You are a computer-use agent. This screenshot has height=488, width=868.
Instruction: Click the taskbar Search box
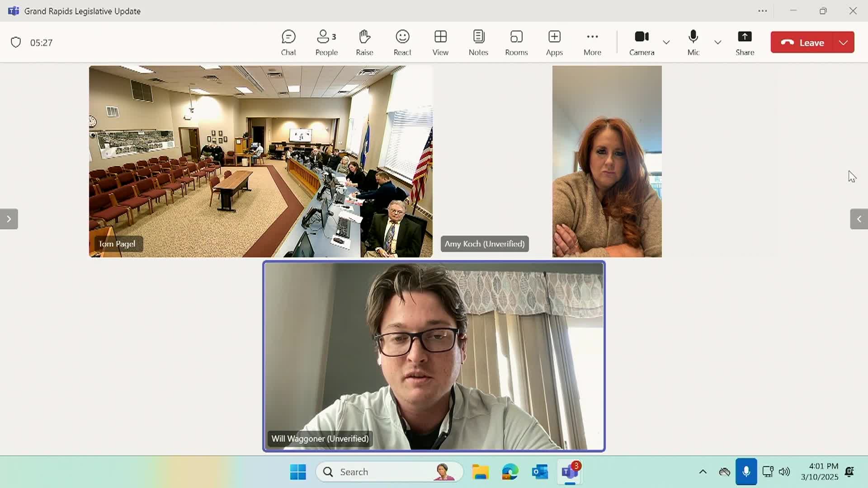coord(390,472)
